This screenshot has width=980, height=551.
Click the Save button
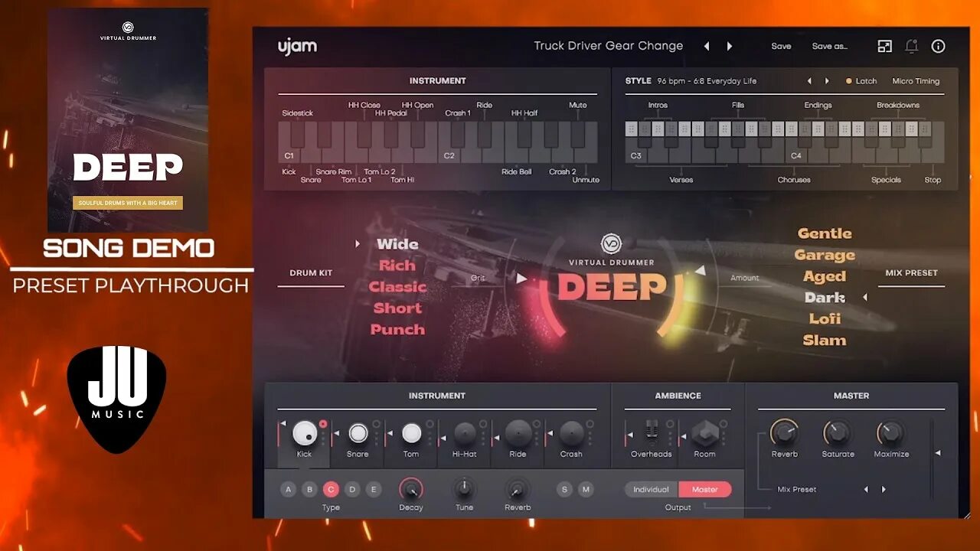pos(781,46)
